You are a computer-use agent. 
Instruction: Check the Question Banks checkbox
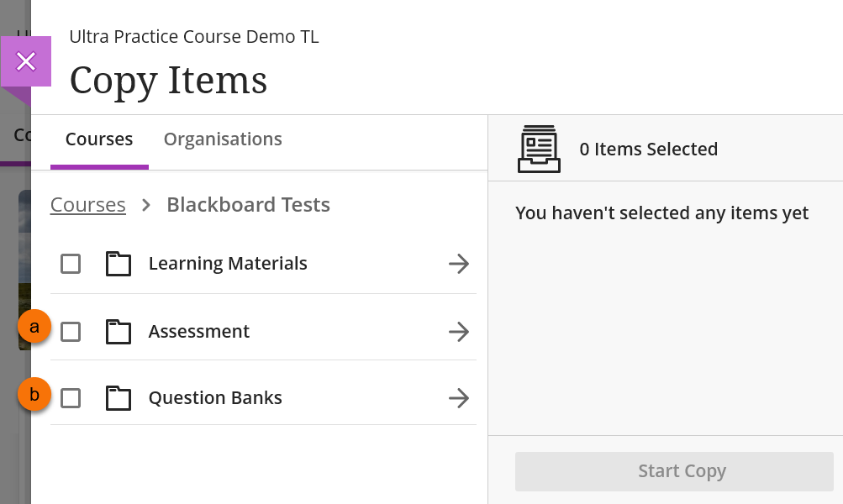tap(71, 398)
